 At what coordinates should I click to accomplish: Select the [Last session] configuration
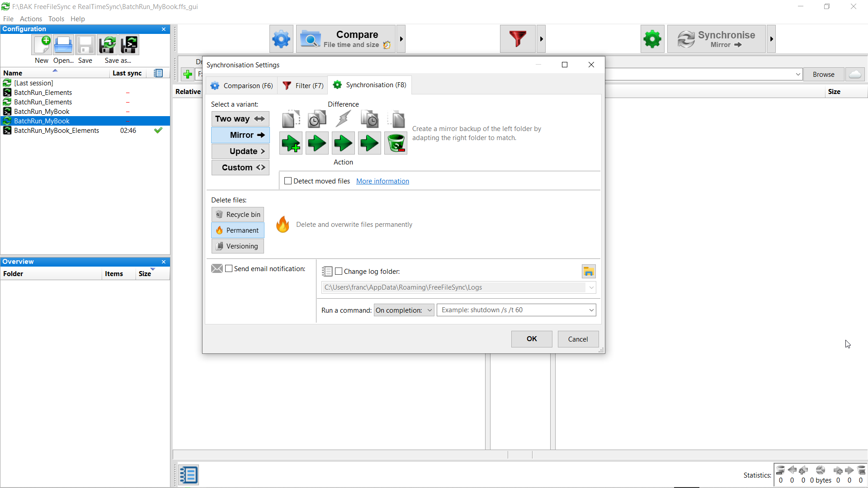[x=85, y=83]
